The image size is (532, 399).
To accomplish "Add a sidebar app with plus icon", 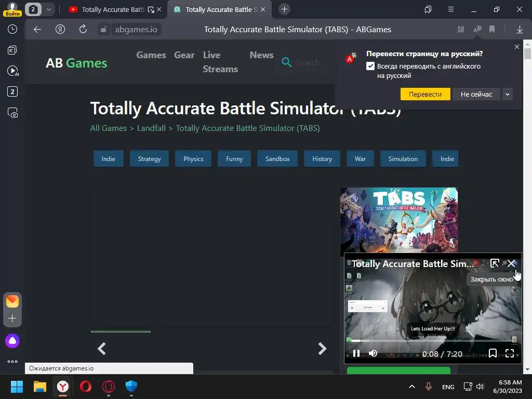I will click(x=12, y=318).
